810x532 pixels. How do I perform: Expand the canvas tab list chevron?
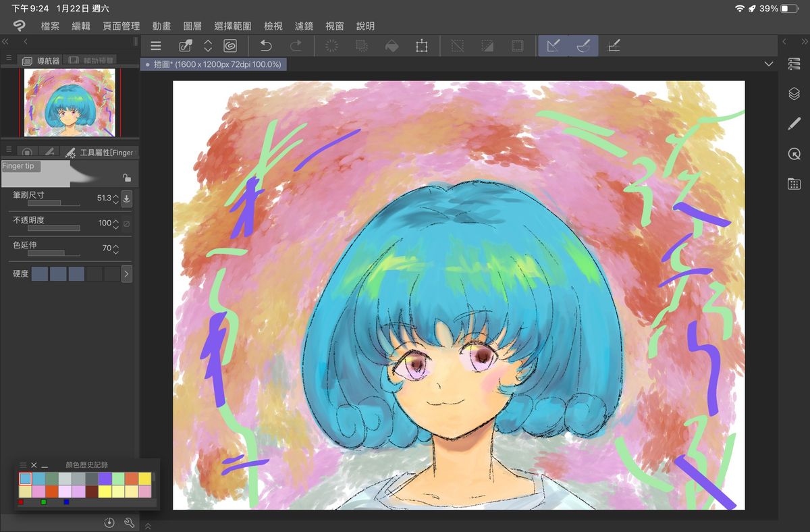click(x=768, y=63)
